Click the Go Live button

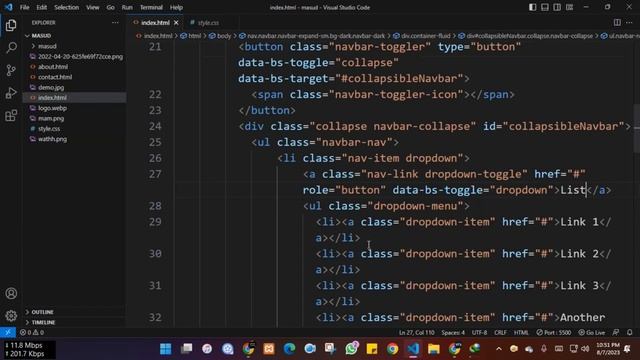591,332
